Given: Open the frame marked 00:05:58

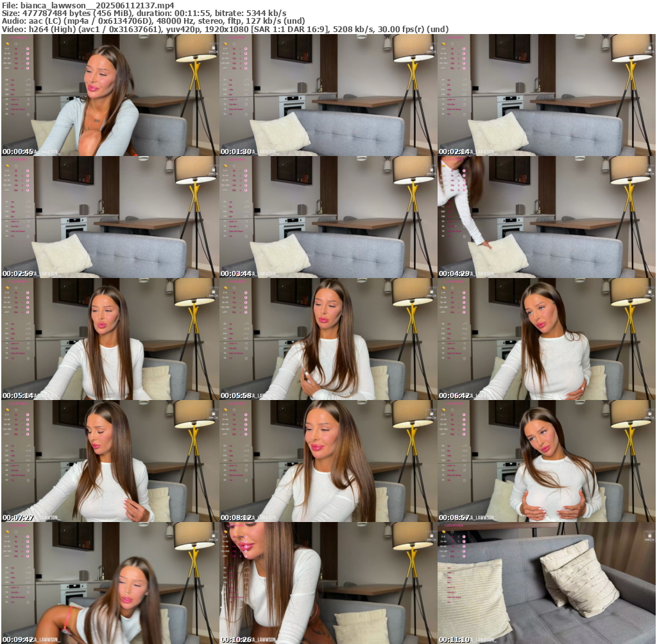Looking at the screenshot, I should pos(328,339).
